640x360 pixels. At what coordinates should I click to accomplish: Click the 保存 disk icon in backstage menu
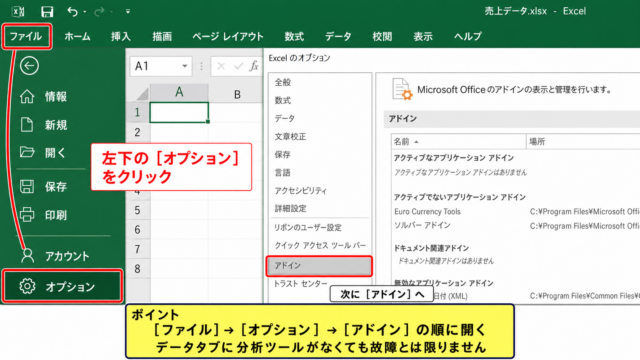pyautogui.click(x=27, y=187)
